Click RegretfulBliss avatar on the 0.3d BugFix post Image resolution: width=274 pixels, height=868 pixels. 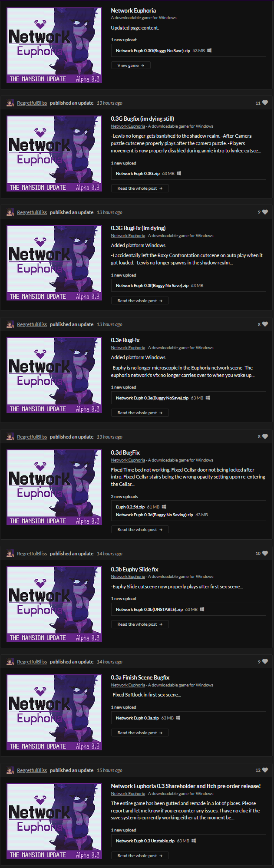[10, 437]
